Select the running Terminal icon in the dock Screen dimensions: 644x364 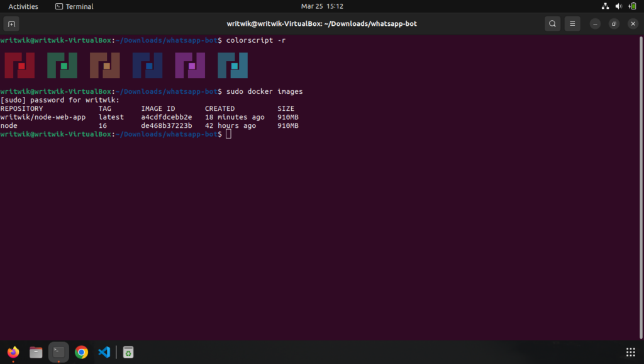(58, 352)
